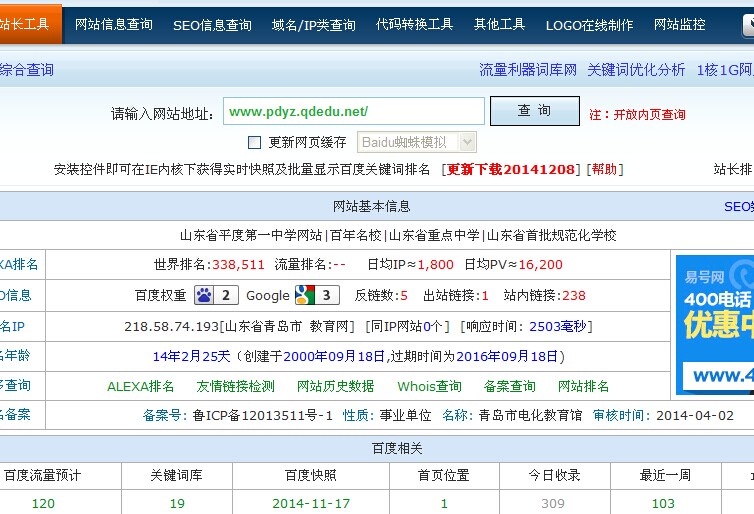Click 日均PV value 16,200
Image resolution: width=754 pixels, height=514 pixels.
(x=540, y=265)
